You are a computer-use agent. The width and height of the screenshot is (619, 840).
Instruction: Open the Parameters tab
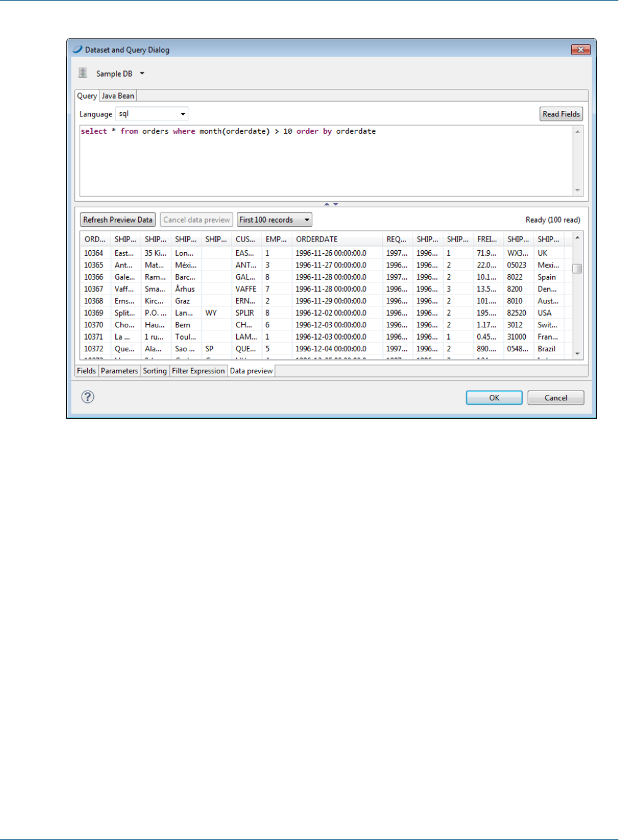click(119, 371)
